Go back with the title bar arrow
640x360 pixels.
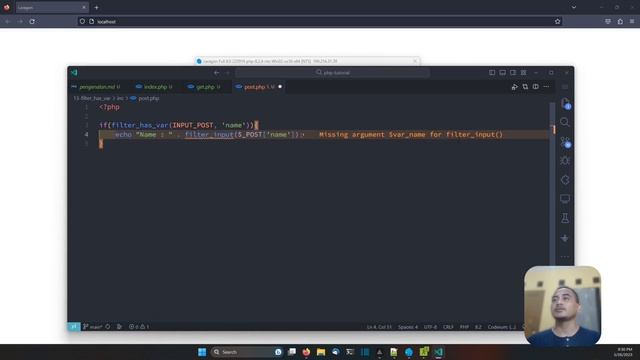point(216,73)
